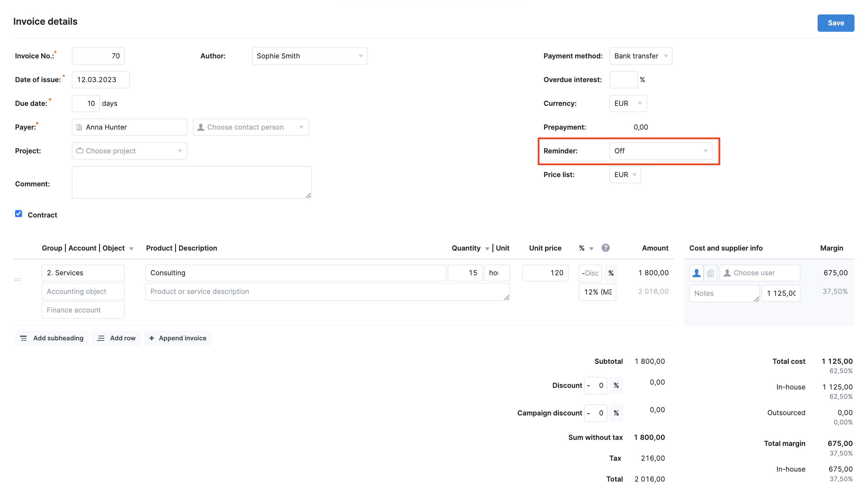
Task: Click into the Comment text area
Action: pos(191,182)
